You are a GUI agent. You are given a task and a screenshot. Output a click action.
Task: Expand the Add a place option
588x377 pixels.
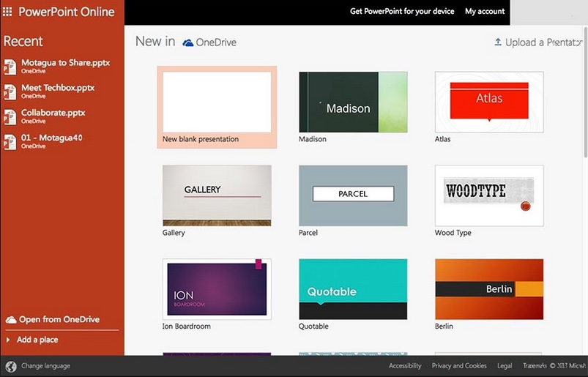click(8, 340)
